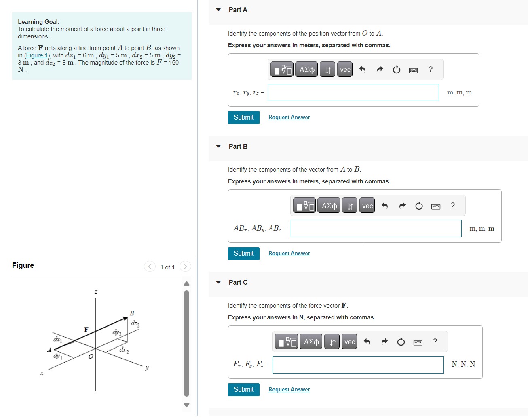Viewport: 528px width, 420px height.
Task: Open the equation template editor in Part A
Action: coord(281,69)
